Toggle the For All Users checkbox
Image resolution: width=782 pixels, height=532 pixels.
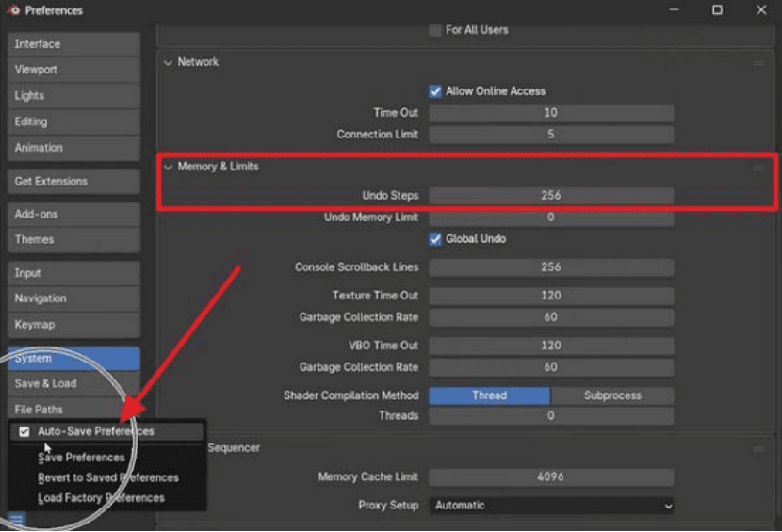pyautogui.click(x=435, y=30)
